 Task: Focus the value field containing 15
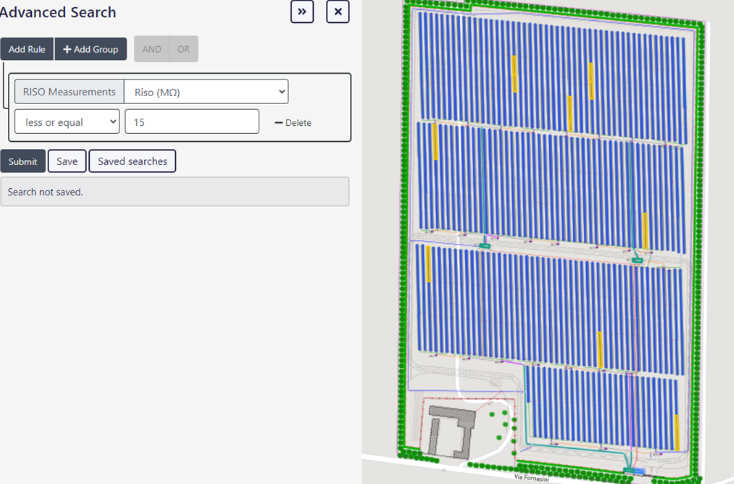192,122
